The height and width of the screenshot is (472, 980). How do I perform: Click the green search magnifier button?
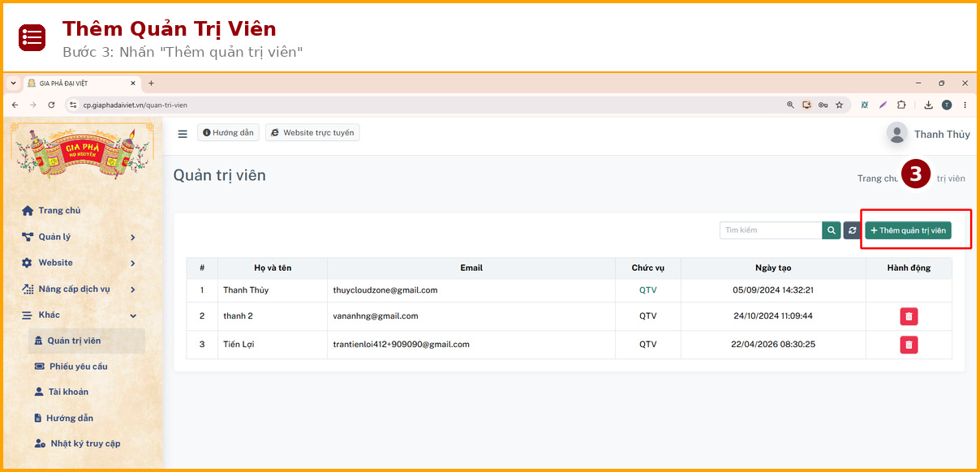pos(831,230)
